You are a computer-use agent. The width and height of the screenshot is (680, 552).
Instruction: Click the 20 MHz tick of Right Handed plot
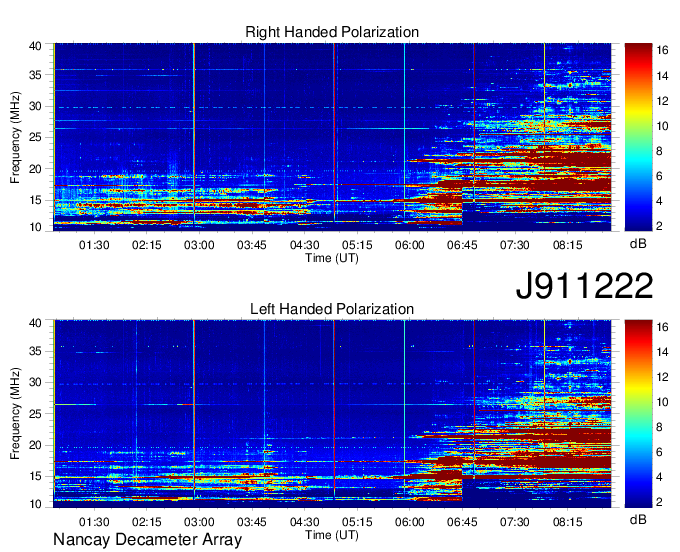[x=36, y=169]
